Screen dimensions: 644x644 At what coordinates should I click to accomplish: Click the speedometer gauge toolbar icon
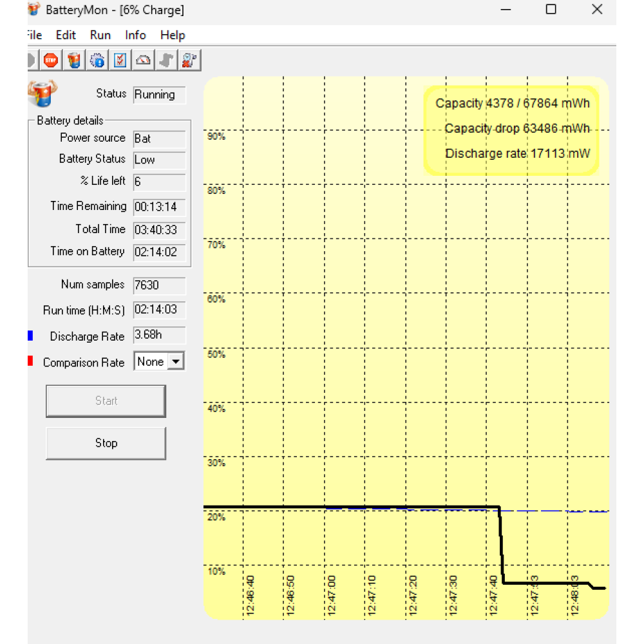143,61
